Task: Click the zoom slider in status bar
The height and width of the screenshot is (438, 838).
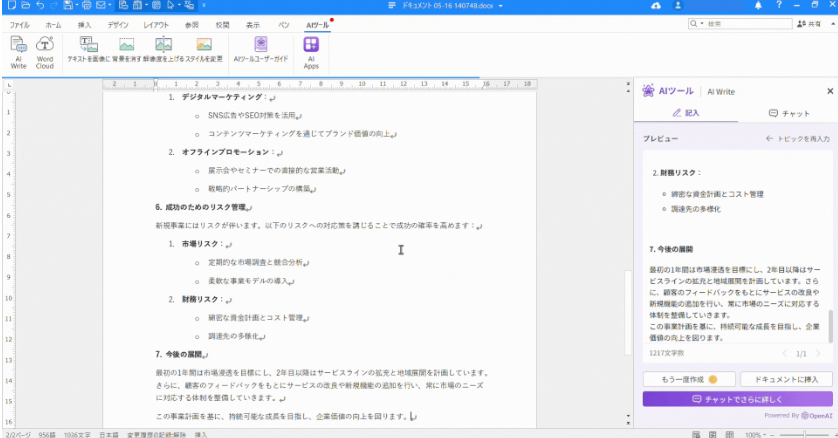Action: 804,435
